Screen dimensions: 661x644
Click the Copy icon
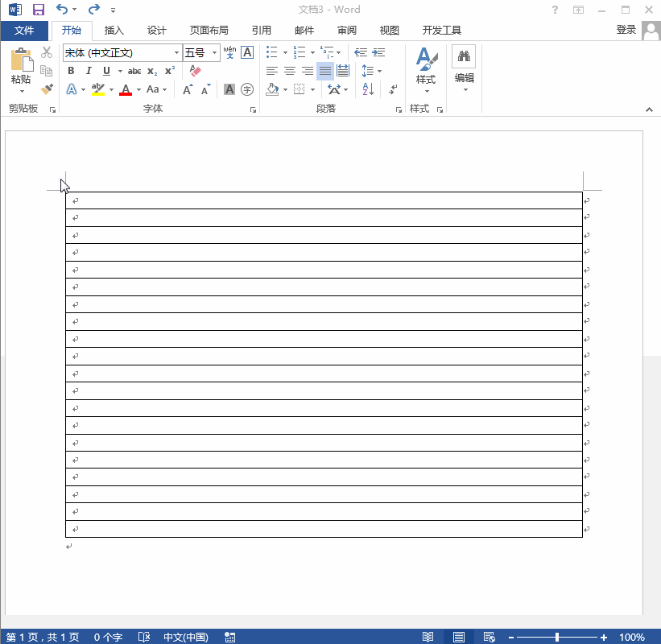tap(47, 70)
